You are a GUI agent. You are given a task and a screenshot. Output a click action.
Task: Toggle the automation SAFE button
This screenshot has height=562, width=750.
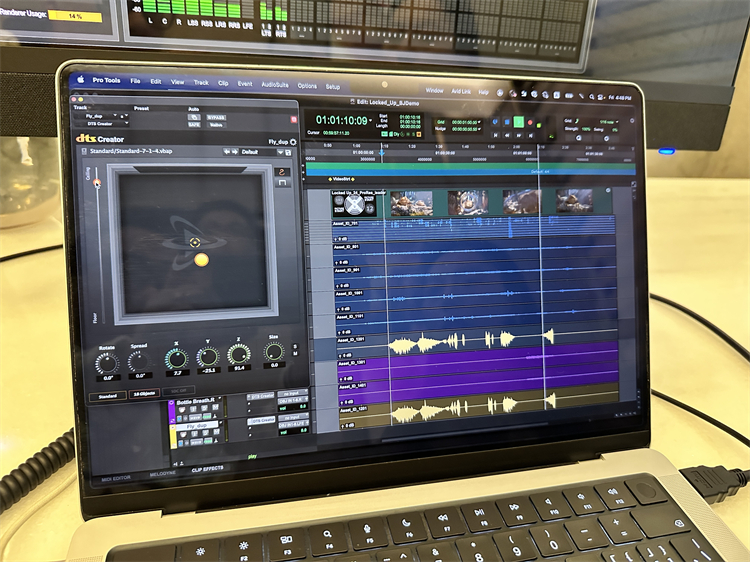click(194, 124)
